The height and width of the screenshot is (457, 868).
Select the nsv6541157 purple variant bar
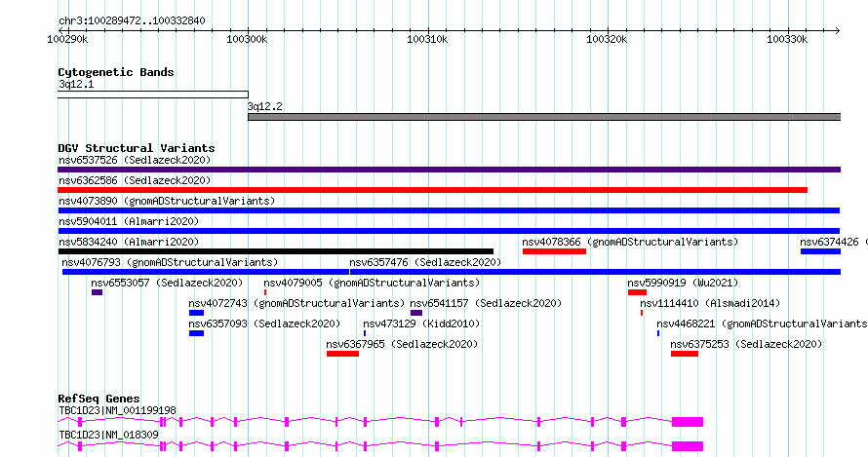pyautogui.click(x=416, y=313)
